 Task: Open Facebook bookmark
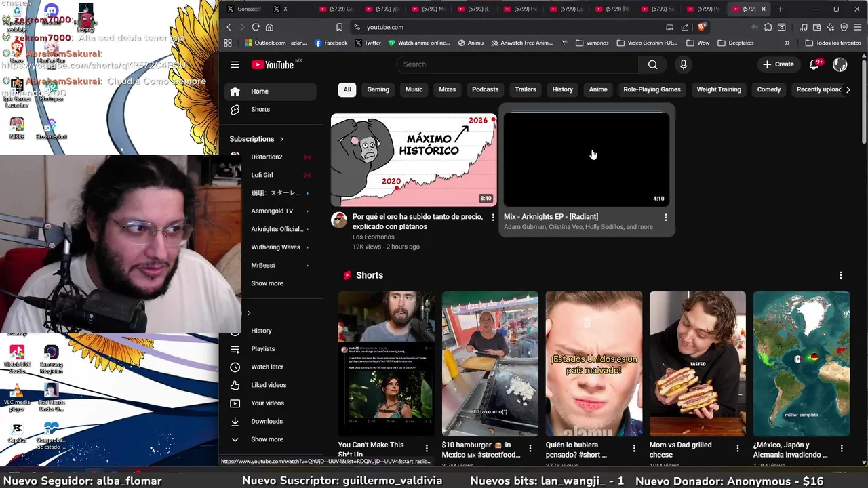[x=332, y=43]
